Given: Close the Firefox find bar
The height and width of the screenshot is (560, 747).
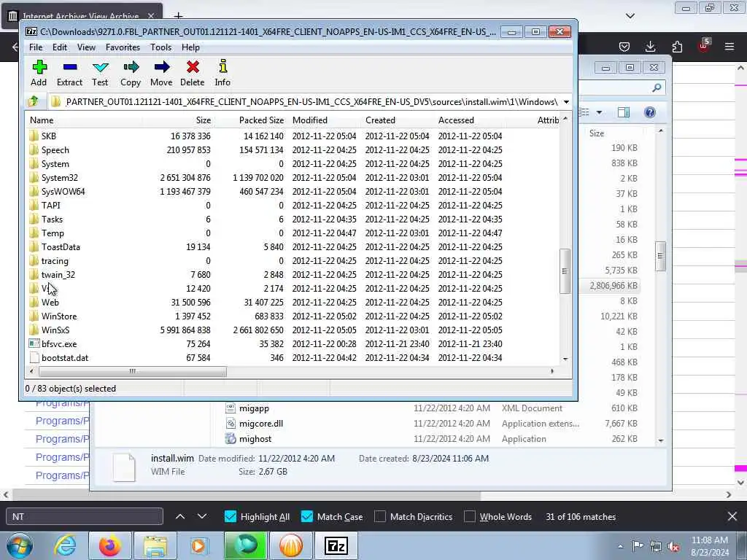Looking at the screenshot, I should 732,517.
